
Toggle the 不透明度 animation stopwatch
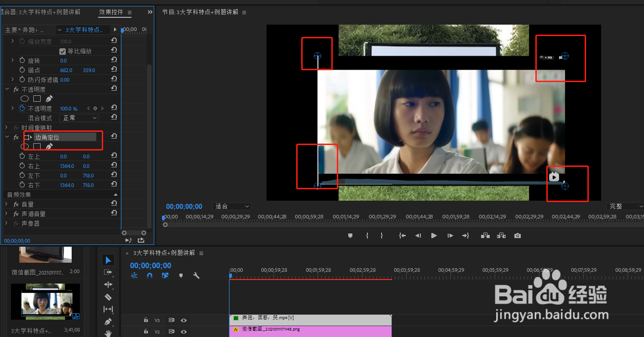point(22,109)
